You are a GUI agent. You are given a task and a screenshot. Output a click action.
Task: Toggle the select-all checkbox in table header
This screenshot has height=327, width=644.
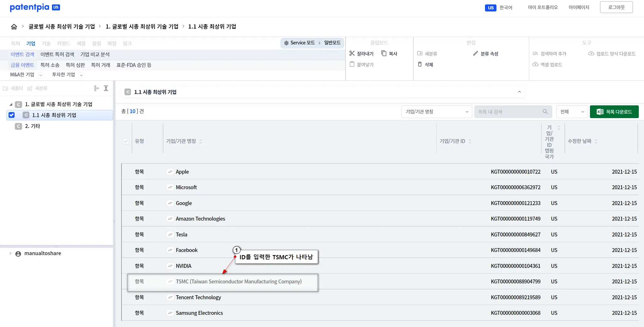(x=126, y=141)
